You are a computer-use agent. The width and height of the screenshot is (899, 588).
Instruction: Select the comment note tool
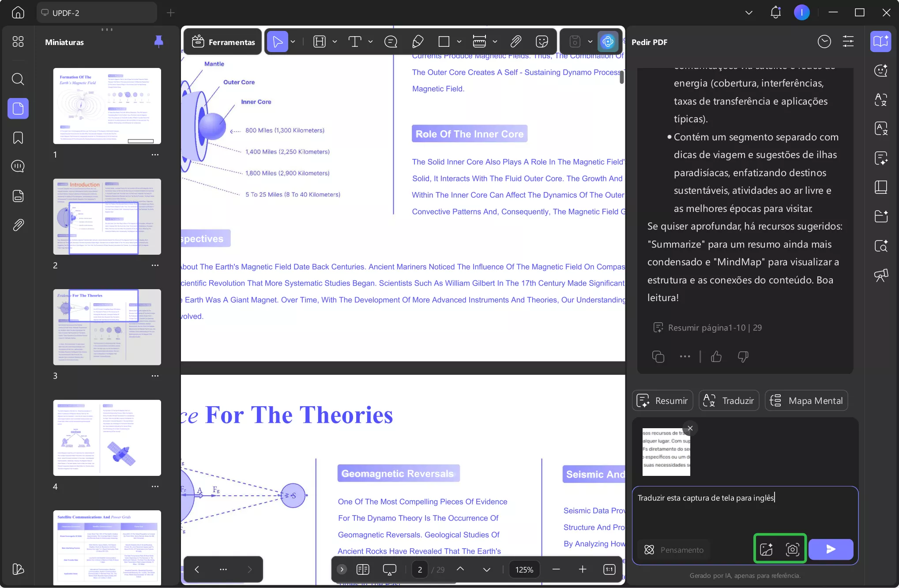click(391, 41)
